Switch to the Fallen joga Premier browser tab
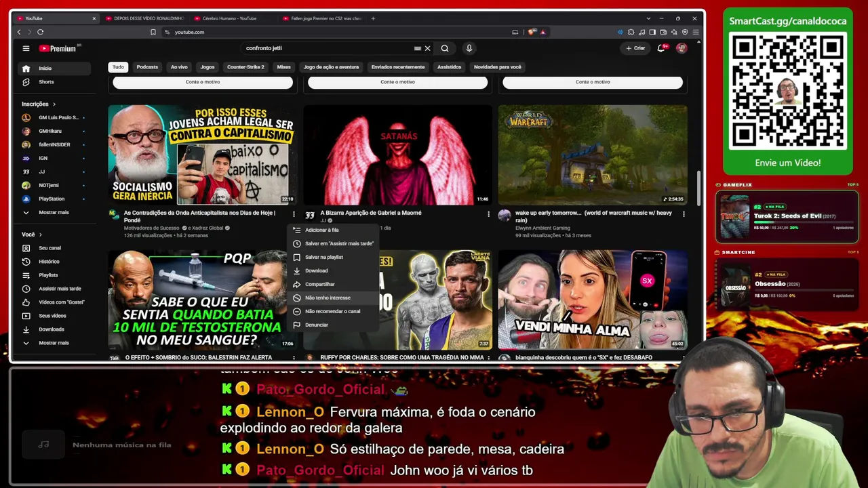868x488 pixels. pos(322,18)
